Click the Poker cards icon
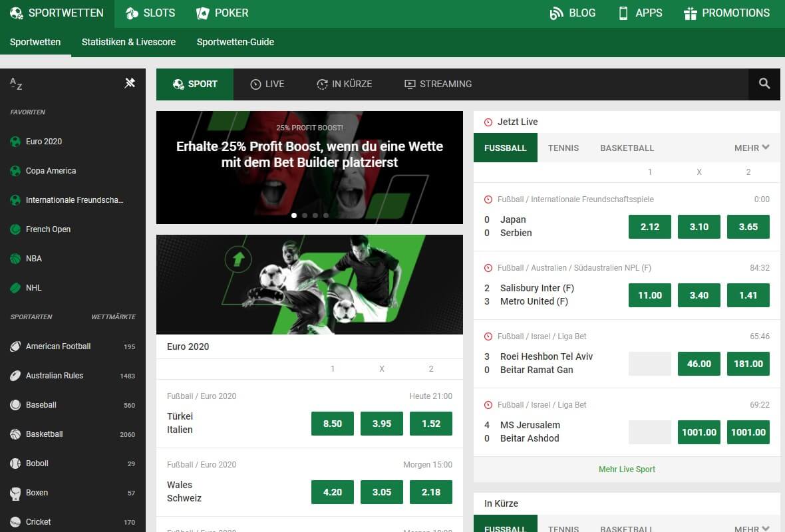 click(203, 13)
